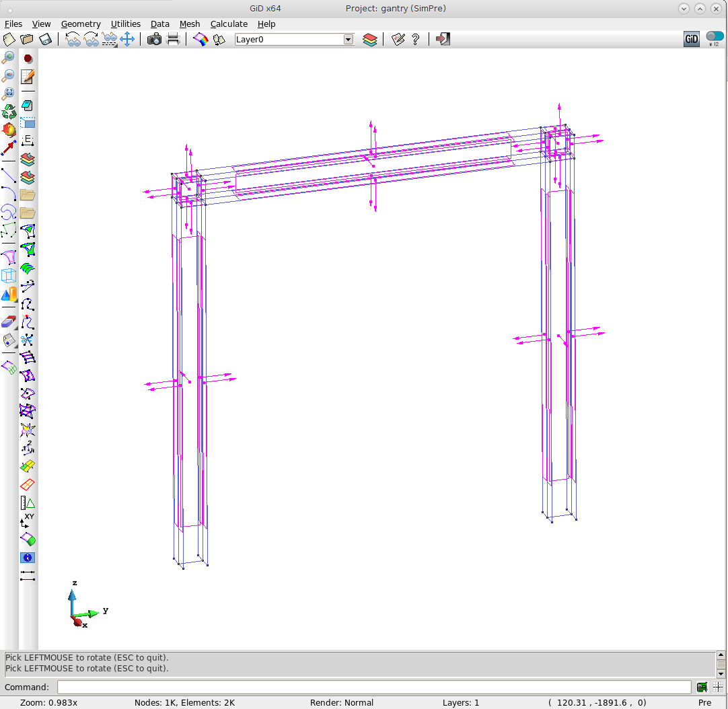Screen dimensions: 728x709
Task: Click the zoom in magnifier icon
Action: [9, 58]
